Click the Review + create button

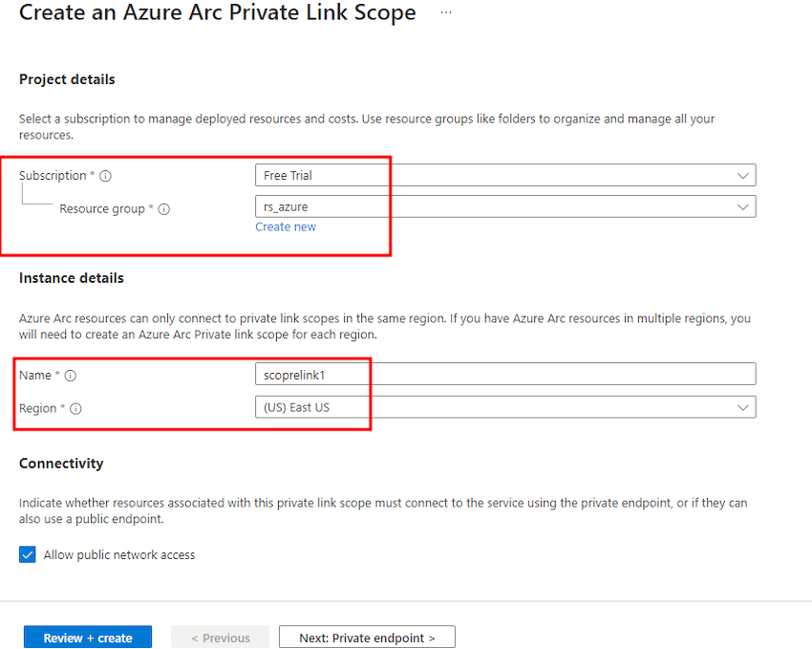[87, 637]
